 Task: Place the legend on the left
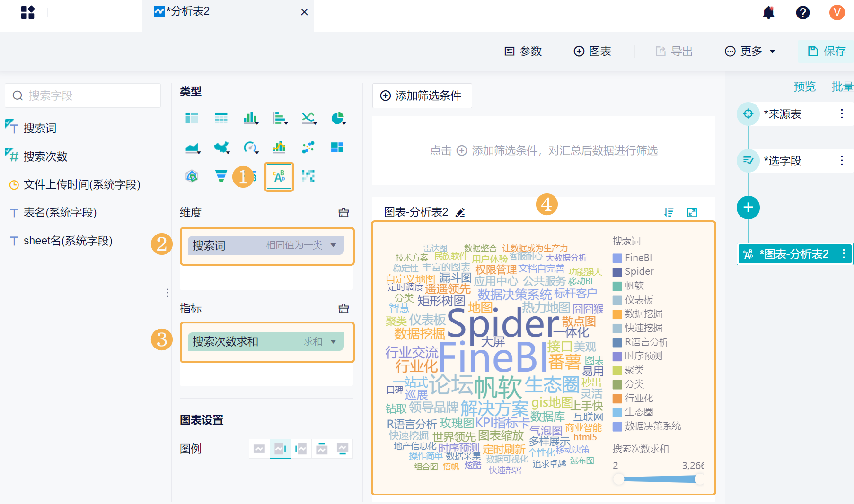click(x=301, y=449)
